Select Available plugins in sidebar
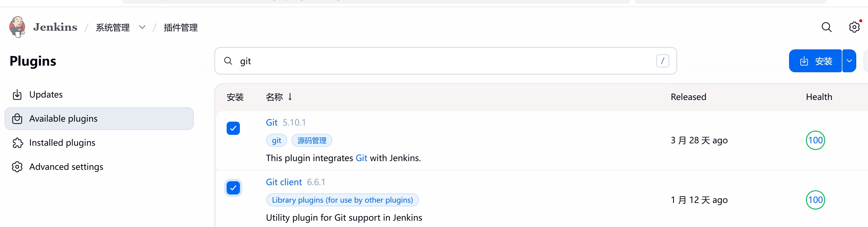The image size is (868, 227). (x=99, y=119)
